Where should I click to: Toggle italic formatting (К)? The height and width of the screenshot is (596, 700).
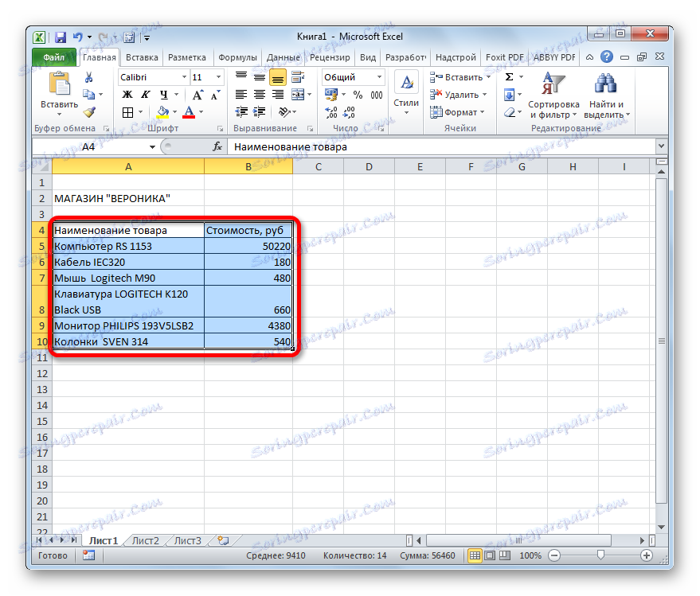coord(146,95)
